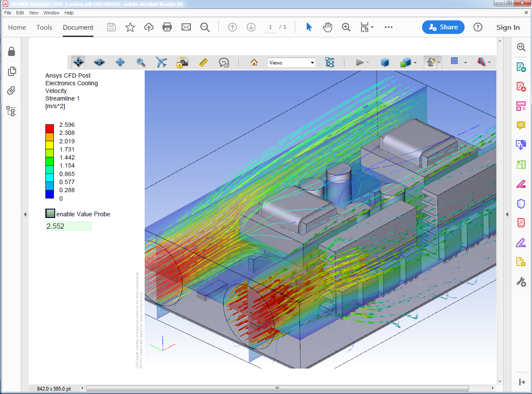
Task: Click the camera properties icon
Action: 182,62
